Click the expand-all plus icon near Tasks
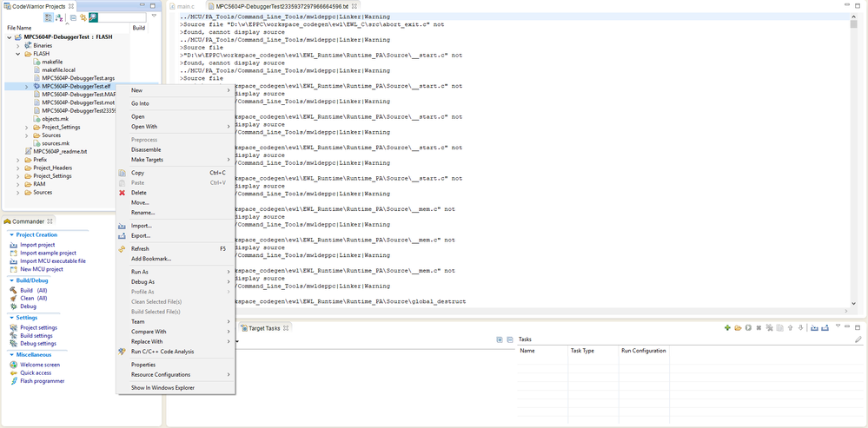The width and height of the screenshot is (868, 428). [x=500, y=339]
